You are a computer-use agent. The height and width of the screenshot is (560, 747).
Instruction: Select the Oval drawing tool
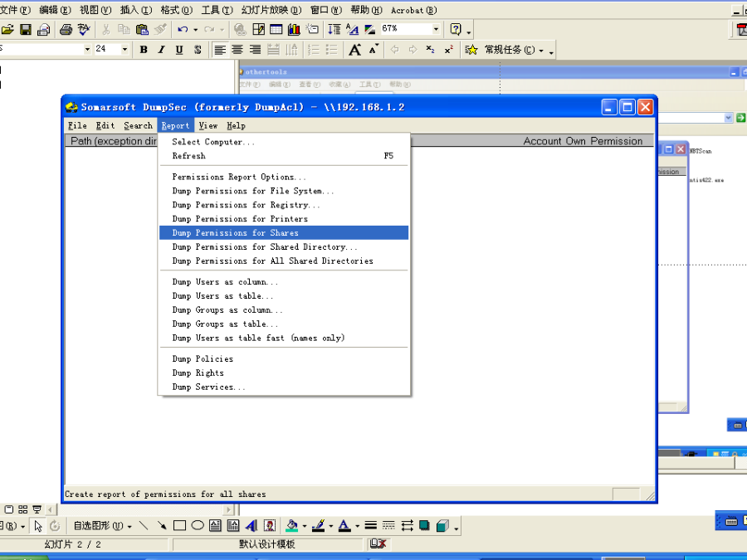pos(198,526)
